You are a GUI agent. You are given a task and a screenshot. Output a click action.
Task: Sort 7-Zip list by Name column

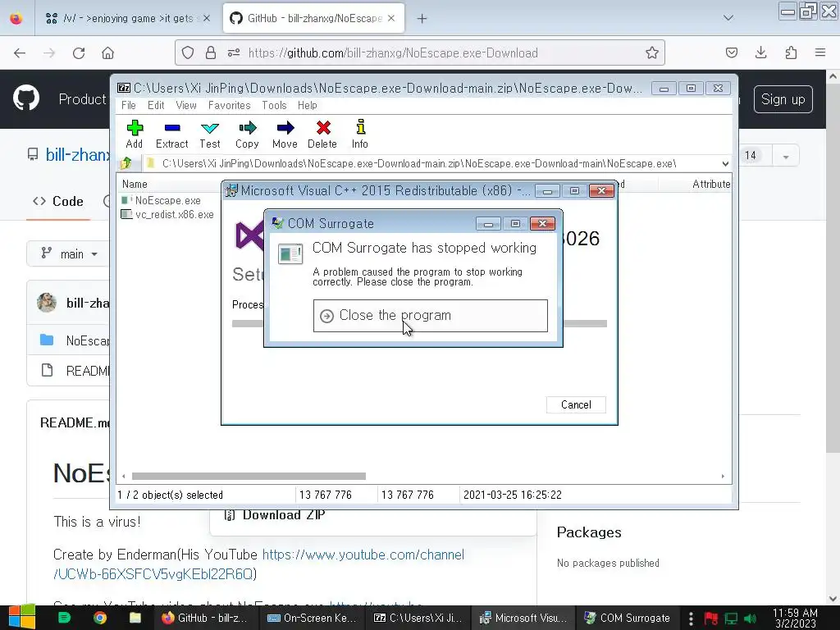[x=135, y=185]
